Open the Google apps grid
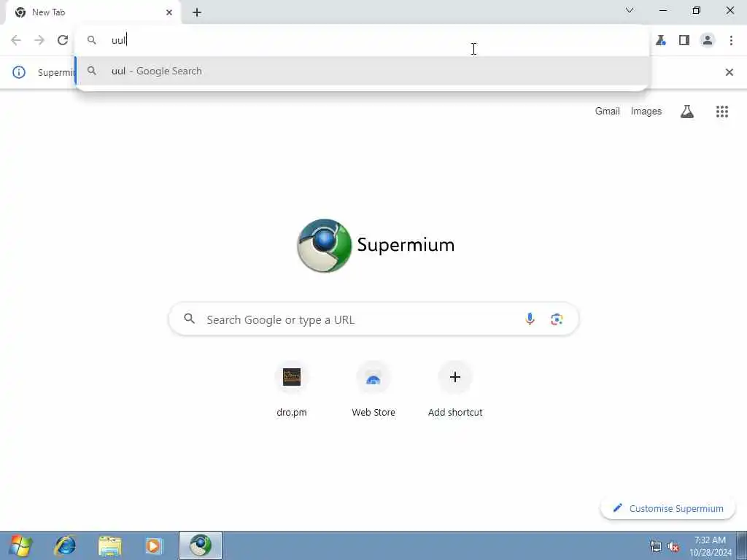This screenshot has height=560, width=747. [x=721, y=112]
